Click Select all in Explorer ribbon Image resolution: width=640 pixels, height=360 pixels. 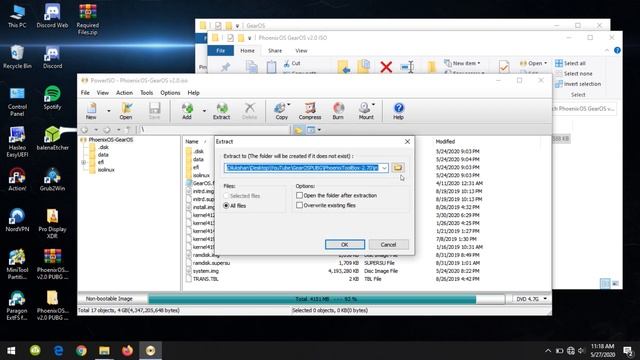pyautogui.click(x=570, y=63)
